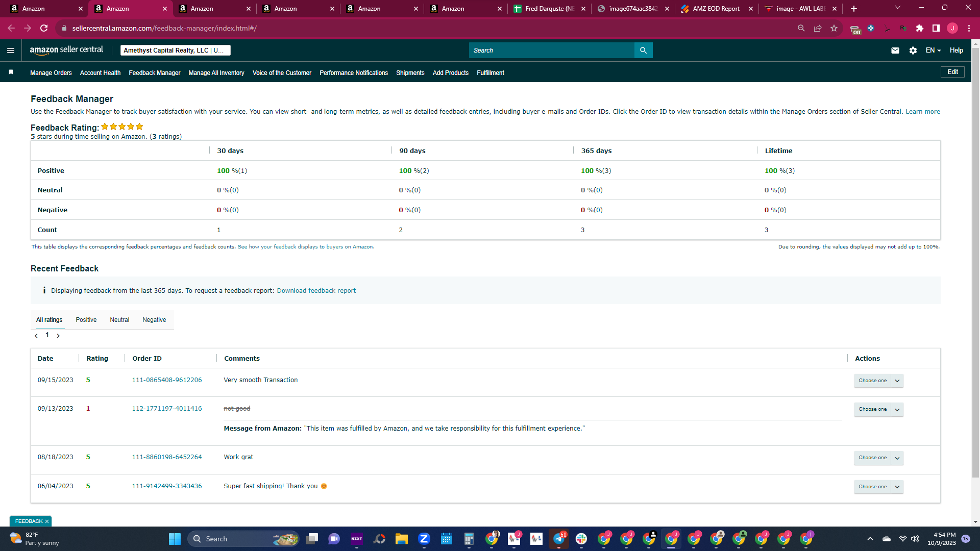Open the Seller Central hamburger menu

(11, 50)
